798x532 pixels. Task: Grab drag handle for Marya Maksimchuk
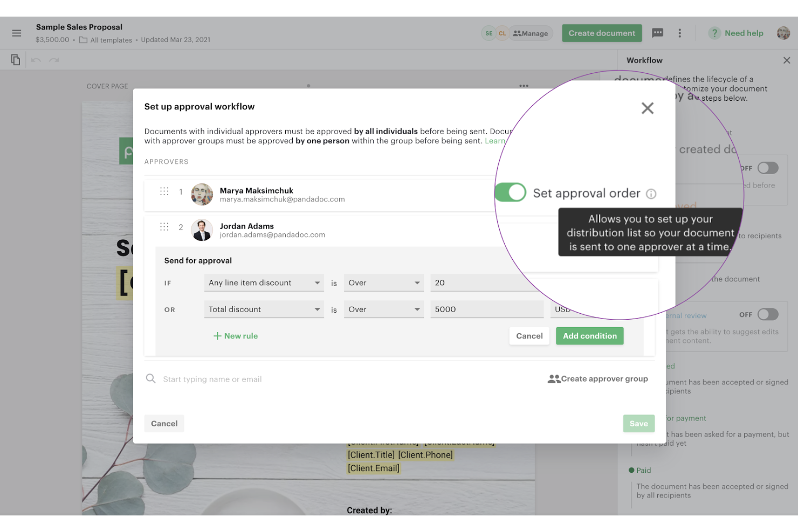[x=164, y=191]
